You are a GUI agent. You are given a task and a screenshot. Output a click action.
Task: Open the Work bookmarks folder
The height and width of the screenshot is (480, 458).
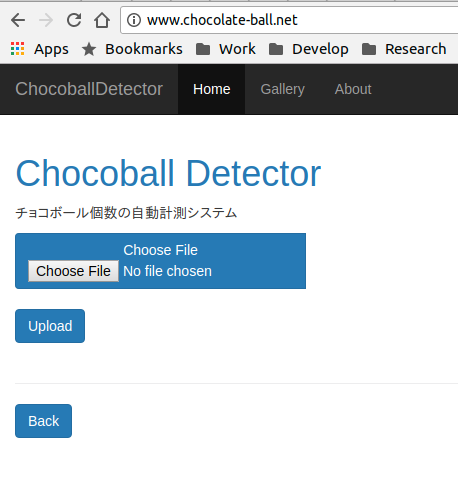tap(226, 49)
